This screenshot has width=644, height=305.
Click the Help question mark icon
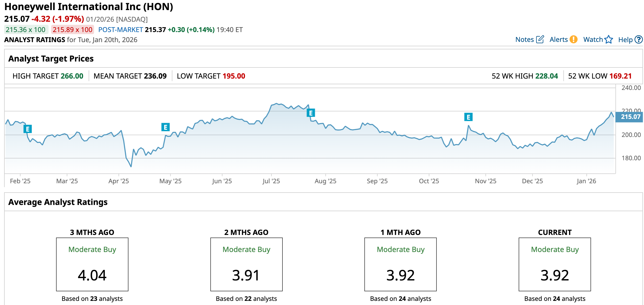[639, 40]
